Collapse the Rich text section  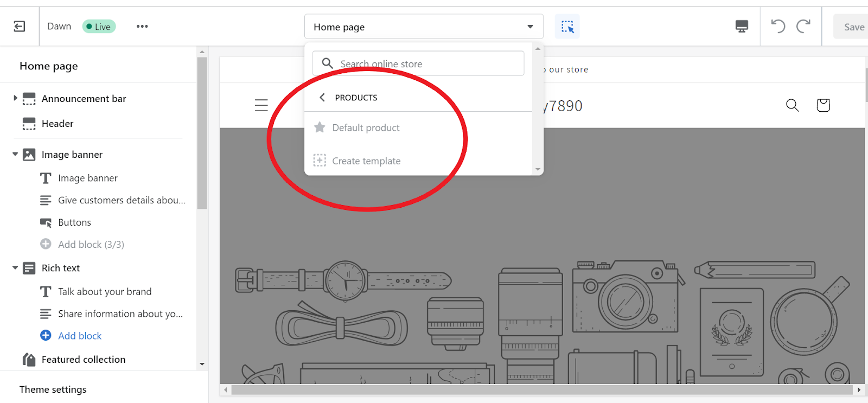pos(15,268)
